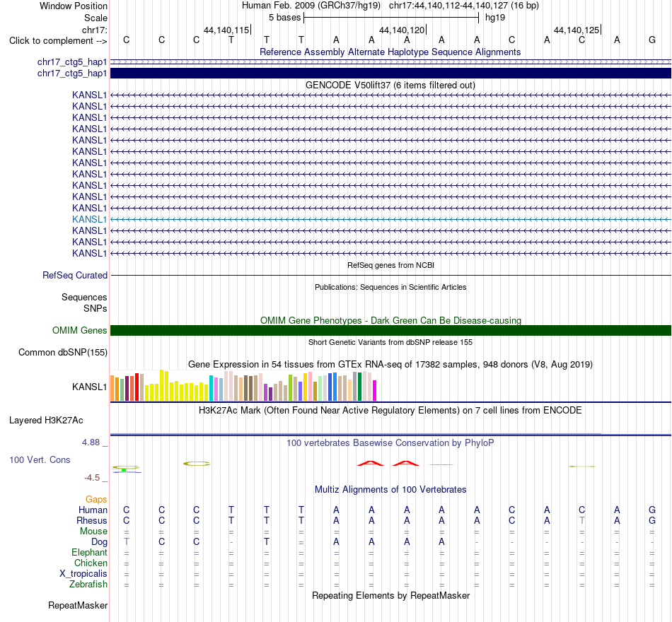Screen dimensions: 672x622
Task: Open the GTEx Gene Expression track title
Action: coord(390,365)
